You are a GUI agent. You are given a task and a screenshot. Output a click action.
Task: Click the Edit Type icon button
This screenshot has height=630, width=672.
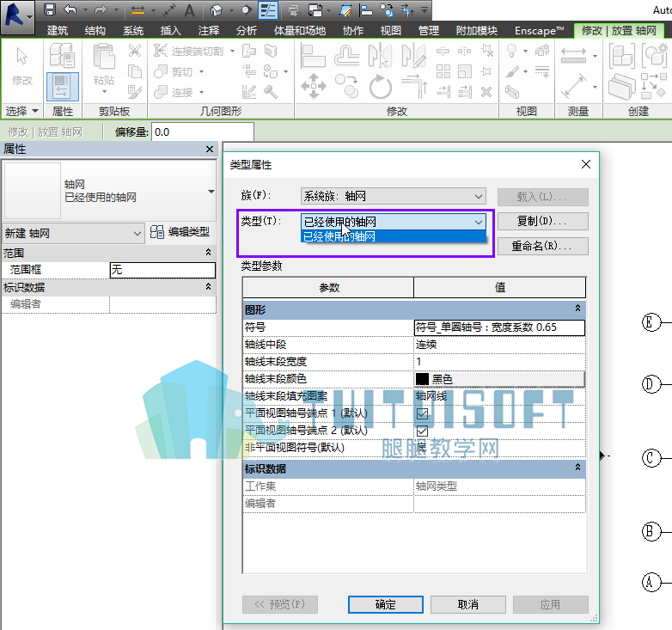[180, 232]
